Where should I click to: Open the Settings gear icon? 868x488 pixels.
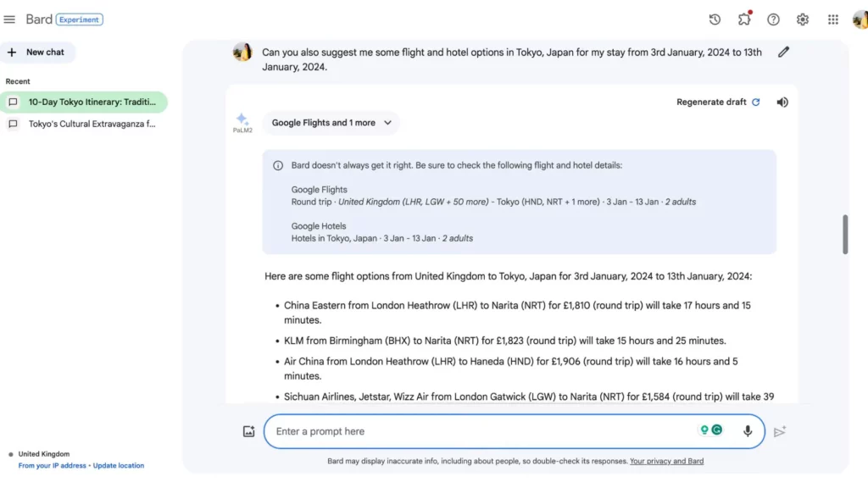(803, 19)
